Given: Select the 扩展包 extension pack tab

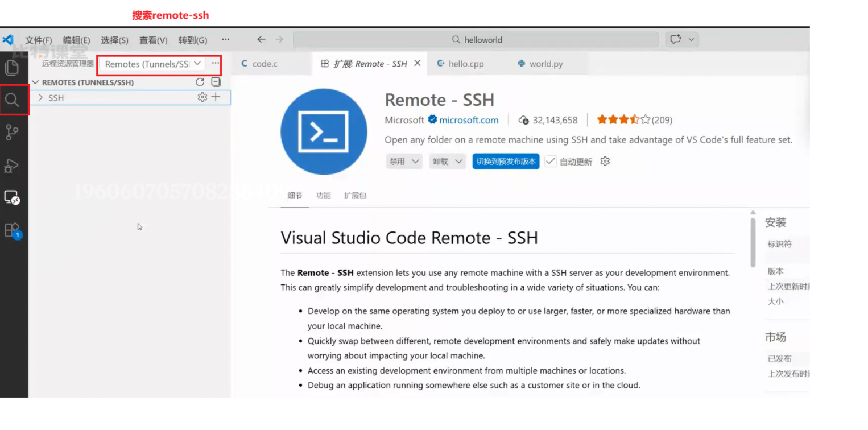Looking at the screenshot, I should pyautogui.click(x=356, y=196).
